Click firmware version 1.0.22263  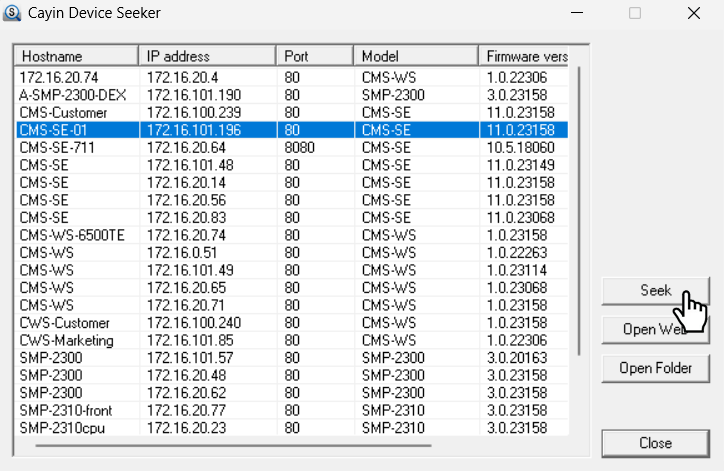517,253
